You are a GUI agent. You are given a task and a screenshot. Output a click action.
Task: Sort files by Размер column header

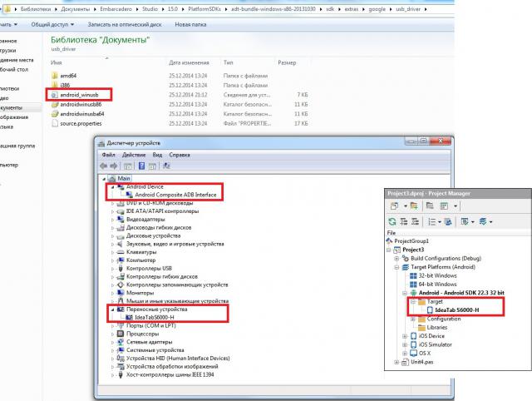pos(287,63)
